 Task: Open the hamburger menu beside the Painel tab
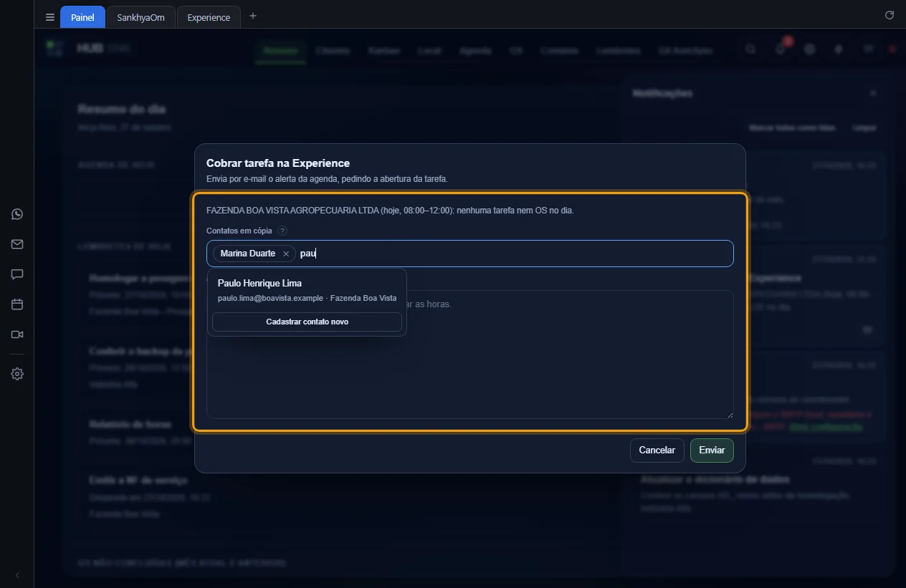50,17
